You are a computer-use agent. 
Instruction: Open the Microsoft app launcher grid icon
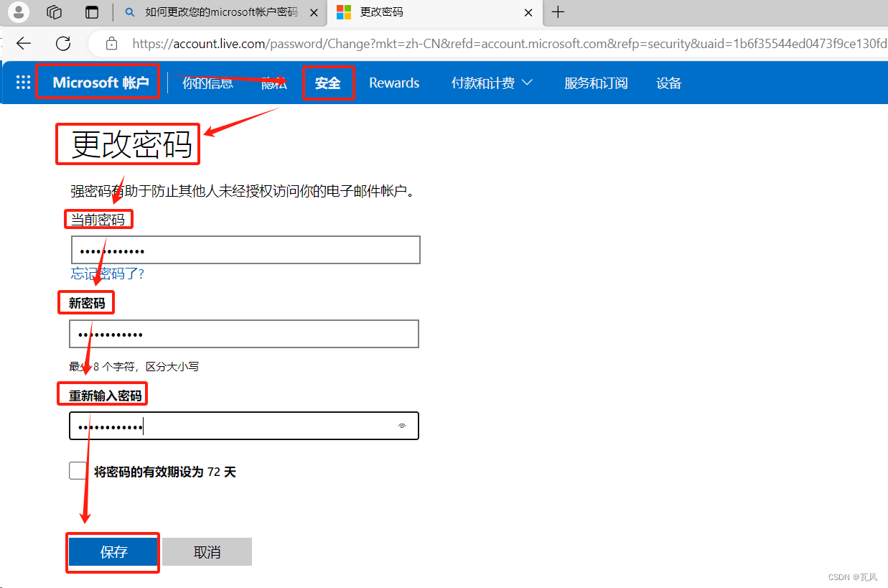[23, 83]
